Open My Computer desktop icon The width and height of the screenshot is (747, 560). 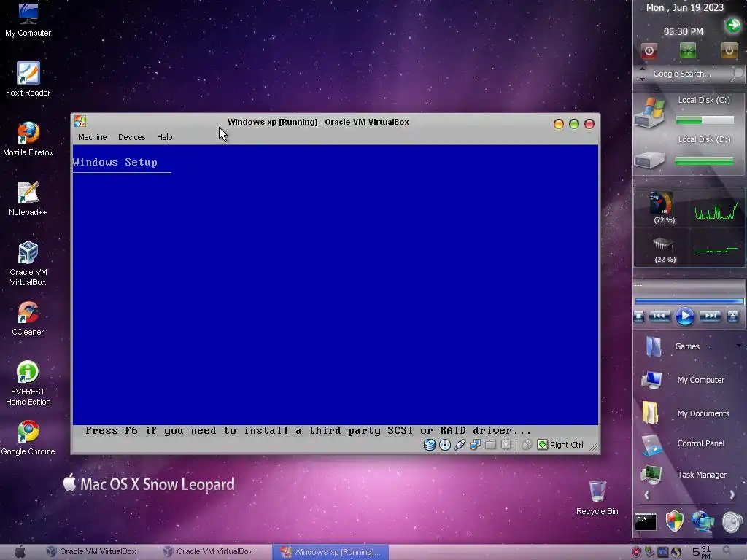(x=28, y=20)
